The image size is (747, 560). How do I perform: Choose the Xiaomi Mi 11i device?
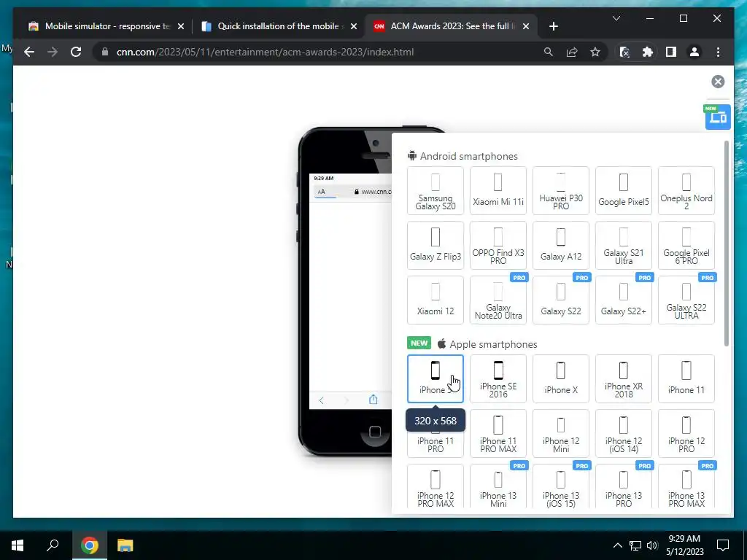[x=498, y=191]
